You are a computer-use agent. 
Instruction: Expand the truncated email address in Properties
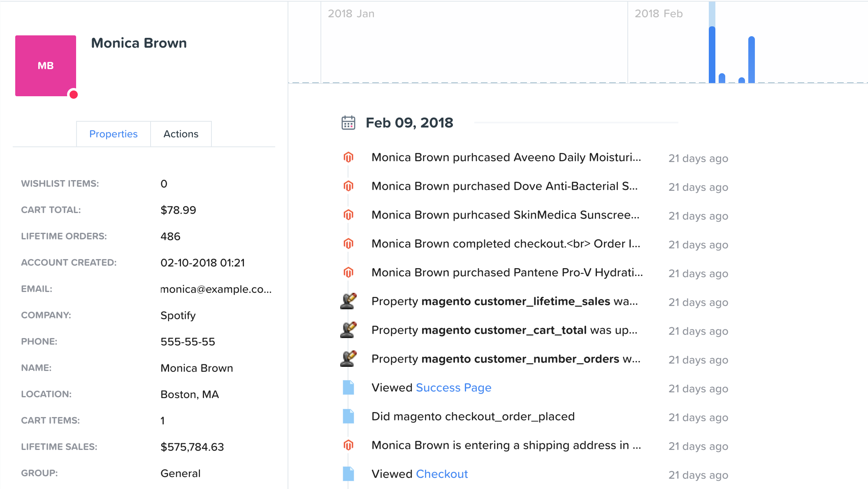click(x=216, y=289)
